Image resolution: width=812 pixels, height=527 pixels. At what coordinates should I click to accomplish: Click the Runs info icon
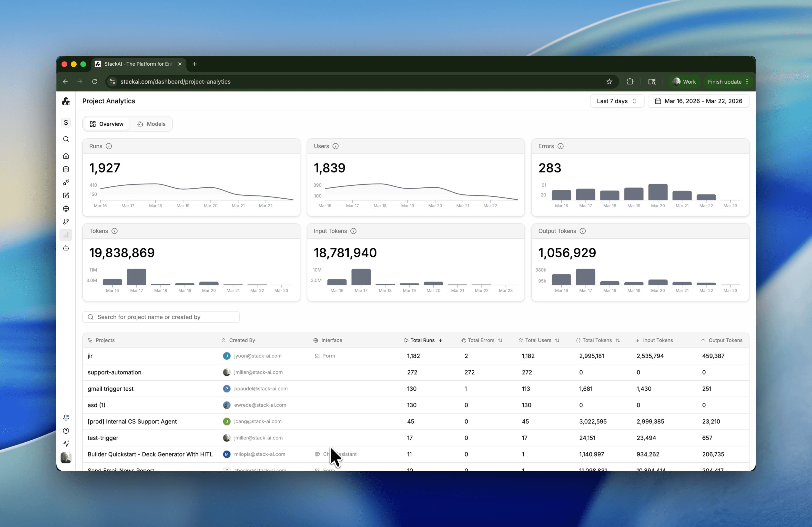pyautogui.click(x=109, y=146)
